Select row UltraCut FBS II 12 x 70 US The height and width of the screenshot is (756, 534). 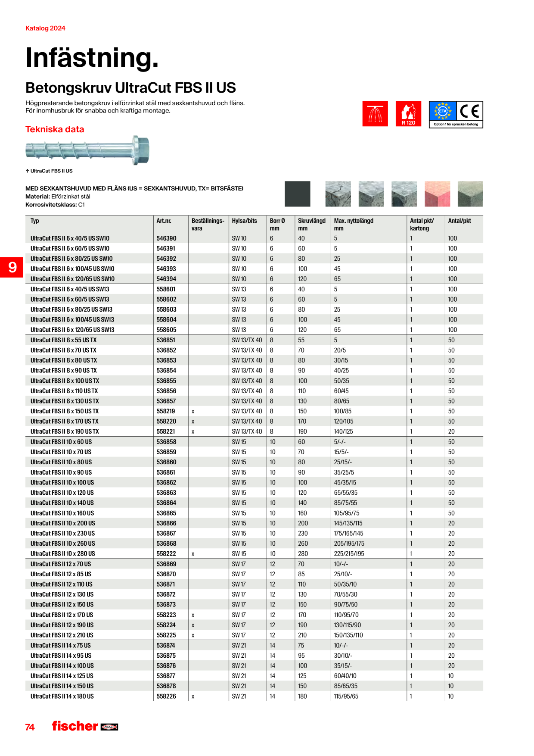coord(254,564)
